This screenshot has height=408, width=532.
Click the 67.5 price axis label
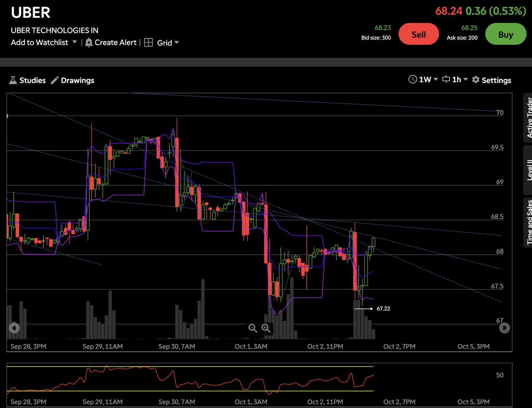498,286
